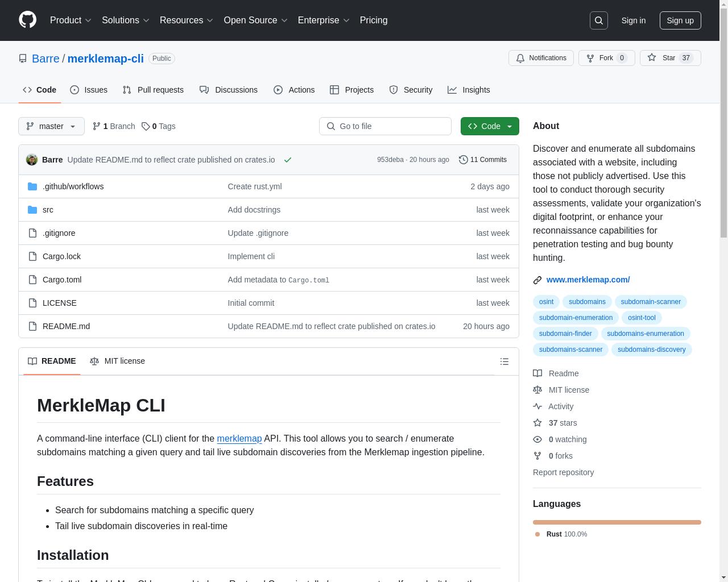Expand the Resources menu

187,20
